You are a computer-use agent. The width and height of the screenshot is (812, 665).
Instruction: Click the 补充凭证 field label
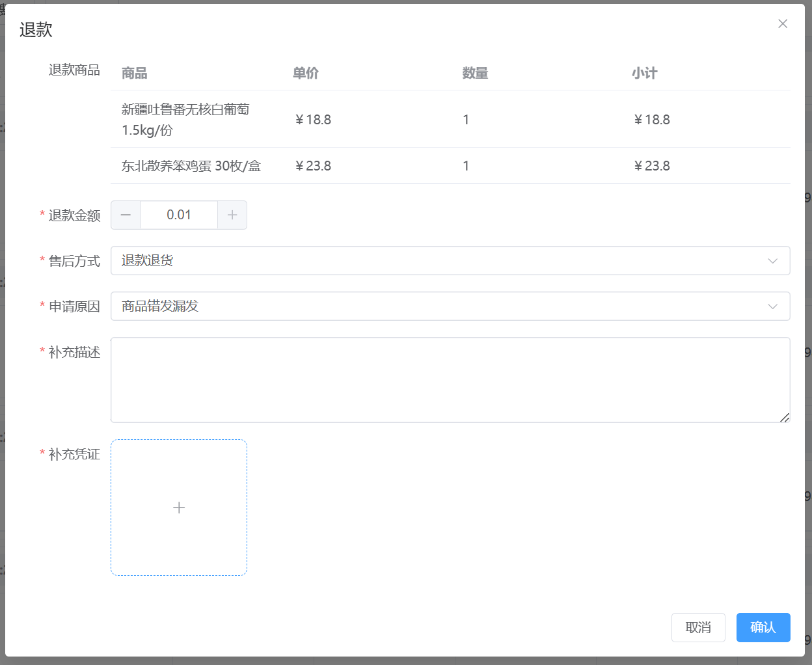[x=74, y=454]
